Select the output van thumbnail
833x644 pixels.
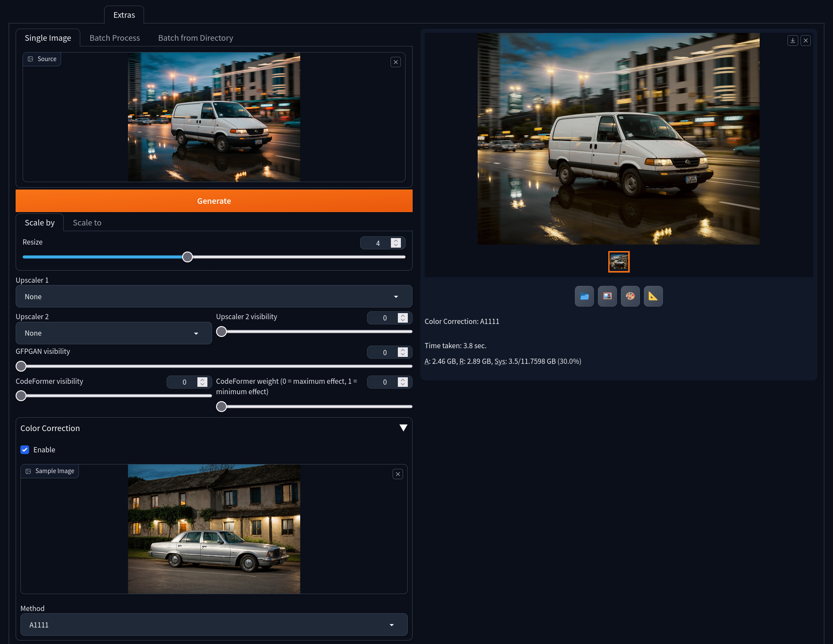pyautogui.click(x=619, y=262)
